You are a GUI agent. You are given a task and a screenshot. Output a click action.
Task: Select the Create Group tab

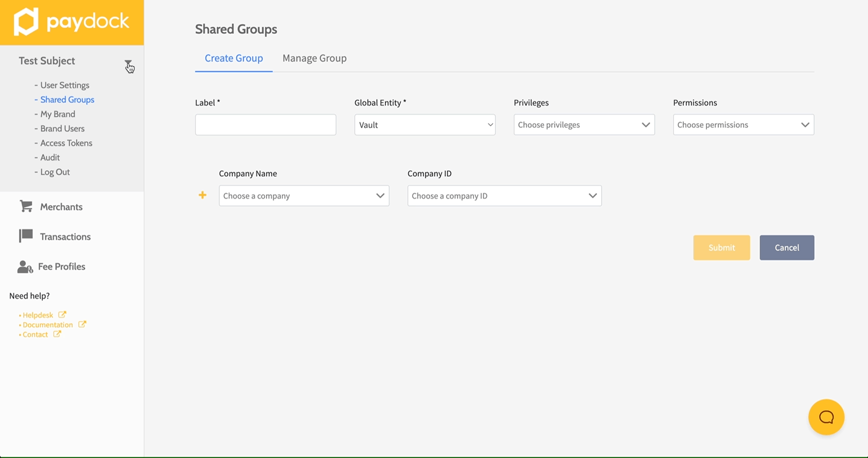(234, 59)
